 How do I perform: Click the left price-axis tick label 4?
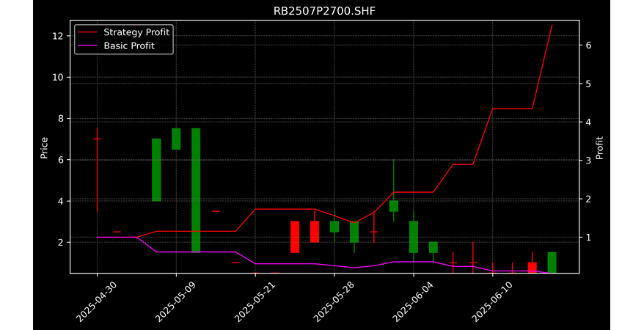[x=60, y=201]
